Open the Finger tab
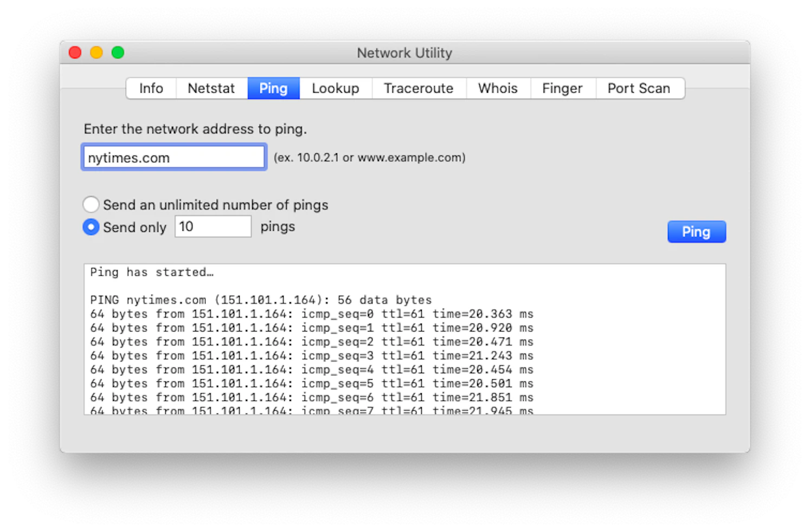 click(x=562, y=88)
